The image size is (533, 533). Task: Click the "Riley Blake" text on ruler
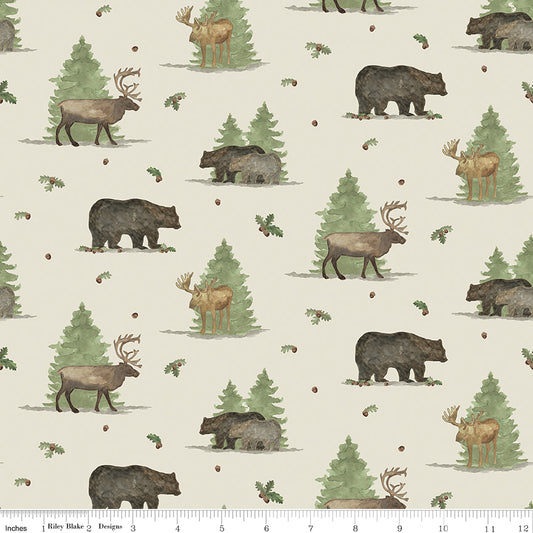pyautogui.click(x=66, y=526)
